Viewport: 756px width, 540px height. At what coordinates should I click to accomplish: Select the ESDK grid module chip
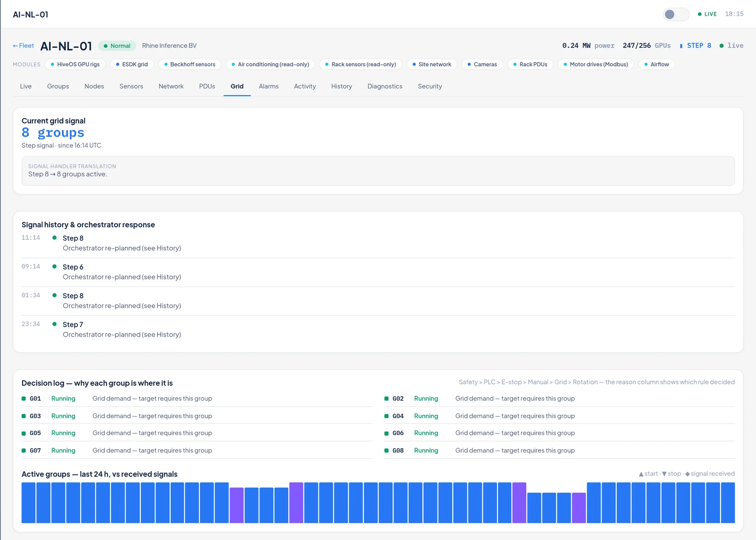132,64
